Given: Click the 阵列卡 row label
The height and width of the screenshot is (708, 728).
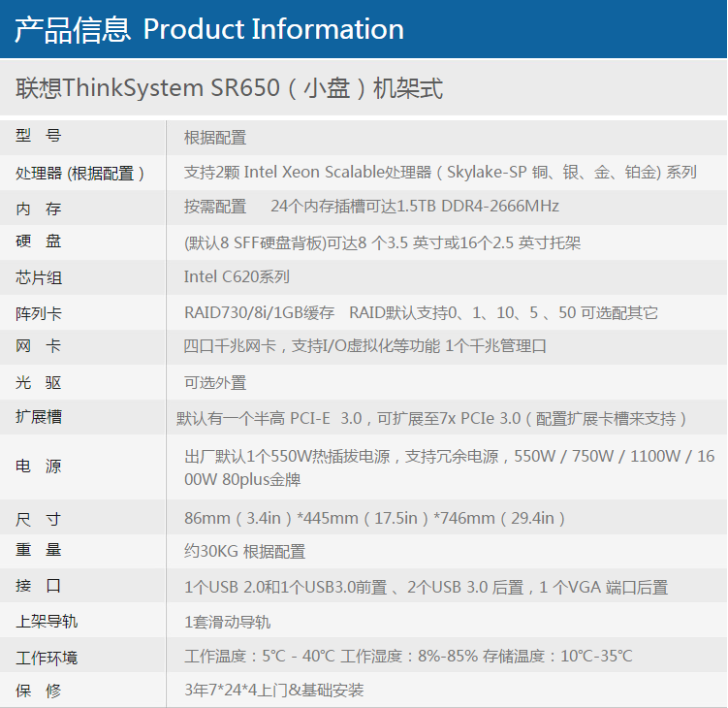Looking at the screenshot, I should (x=39, y=313).
